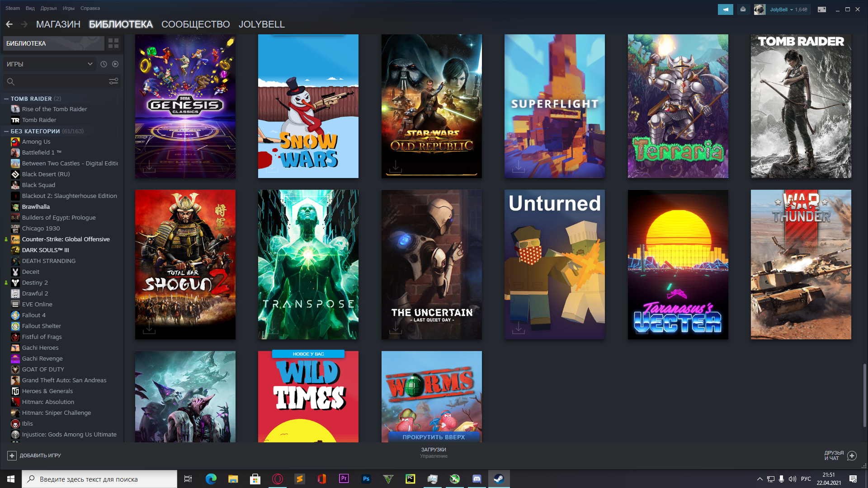Viewport: 868px width, 488px height.
Task: Open the Steam menu
Action: coord(13,8)
